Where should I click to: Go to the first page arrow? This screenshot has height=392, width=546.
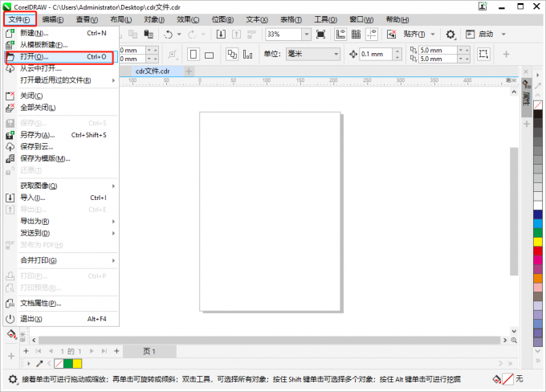coord(39,351)
